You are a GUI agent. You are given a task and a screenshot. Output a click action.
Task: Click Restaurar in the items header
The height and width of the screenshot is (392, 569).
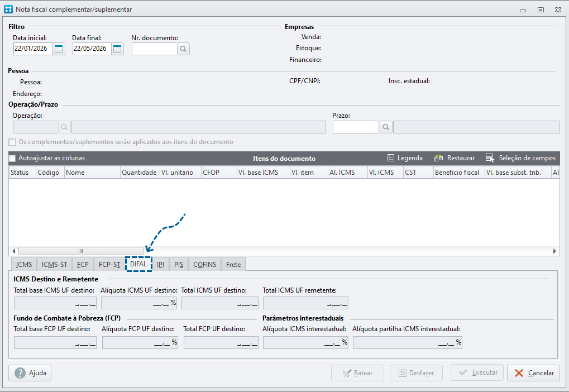click(454, 158)
